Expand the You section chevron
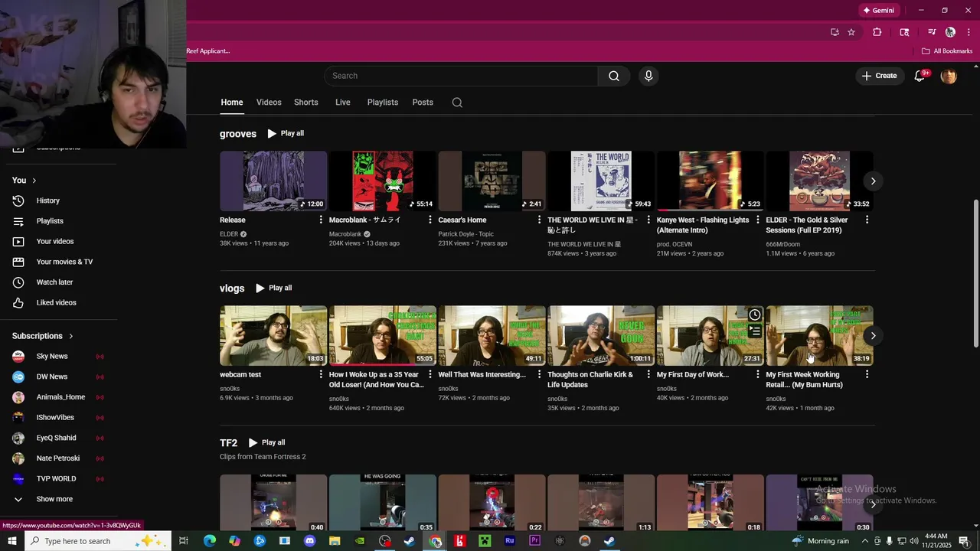This screenshot has width=980, height=551. click(34, 181)
